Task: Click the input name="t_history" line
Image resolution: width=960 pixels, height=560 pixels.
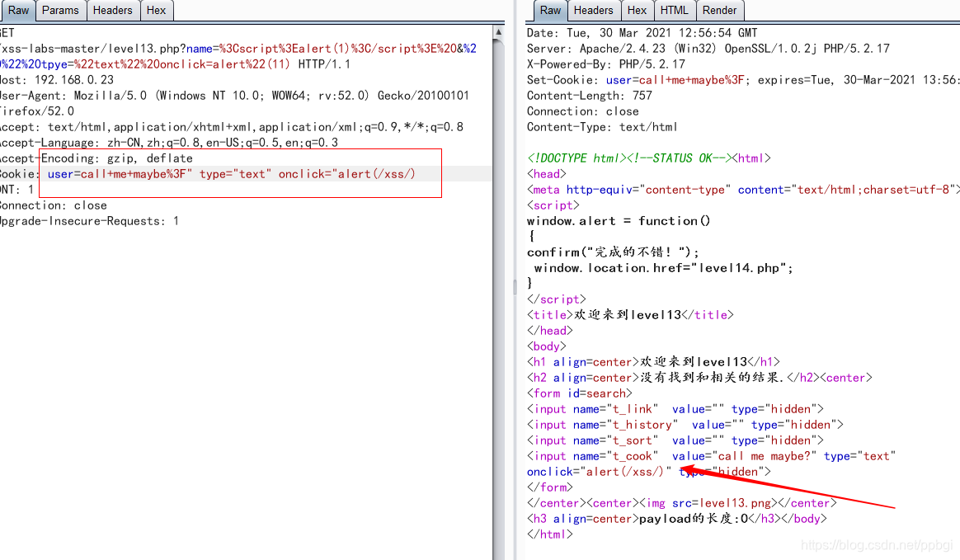Action: point(685,425)
